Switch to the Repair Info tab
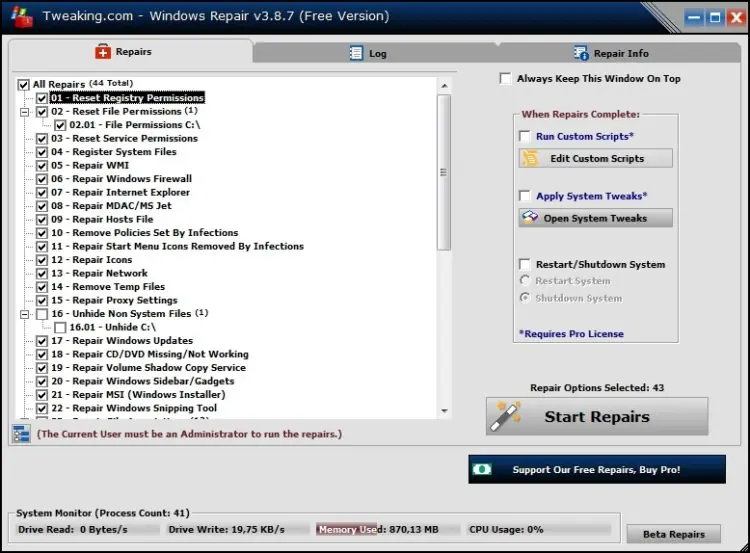 [619, 53]
